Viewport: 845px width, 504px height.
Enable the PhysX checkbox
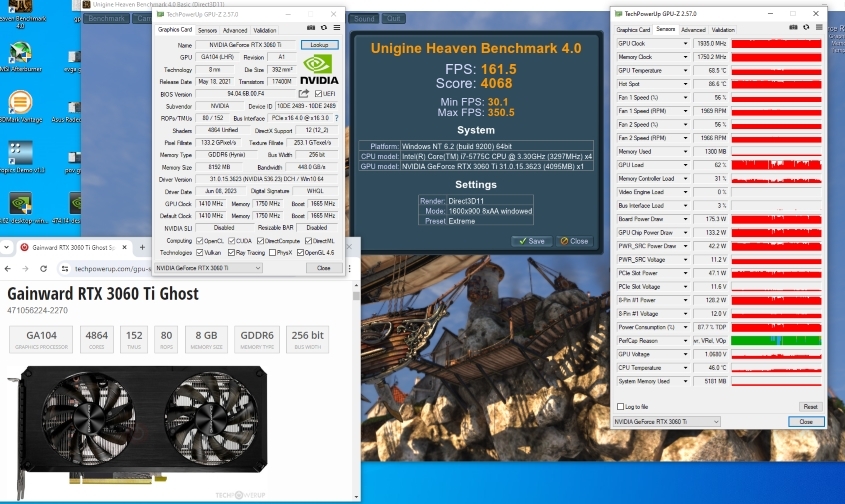(273, 252)
